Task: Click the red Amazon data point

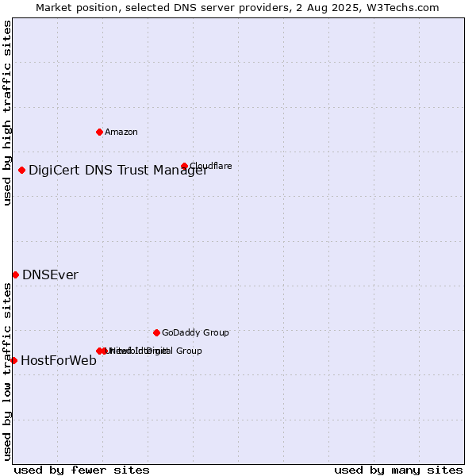Action: pyautogui.click(x=99, y=132)
